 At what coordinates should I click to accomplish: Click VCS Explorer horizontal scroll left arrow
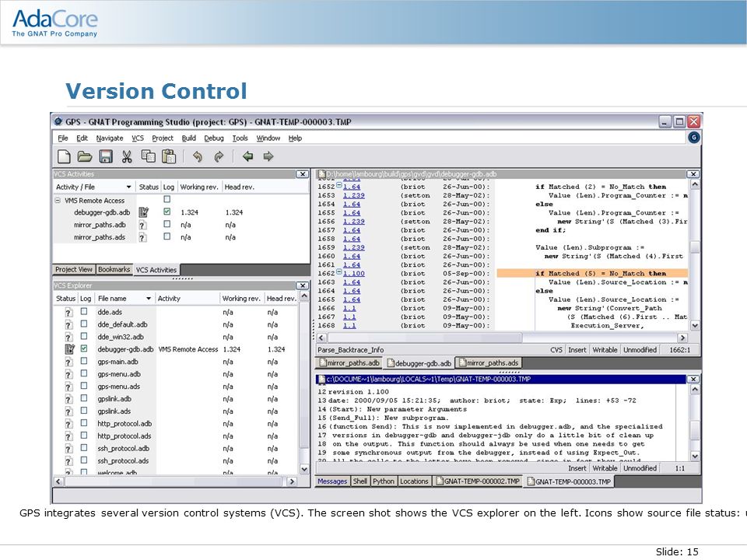point(58,481)
